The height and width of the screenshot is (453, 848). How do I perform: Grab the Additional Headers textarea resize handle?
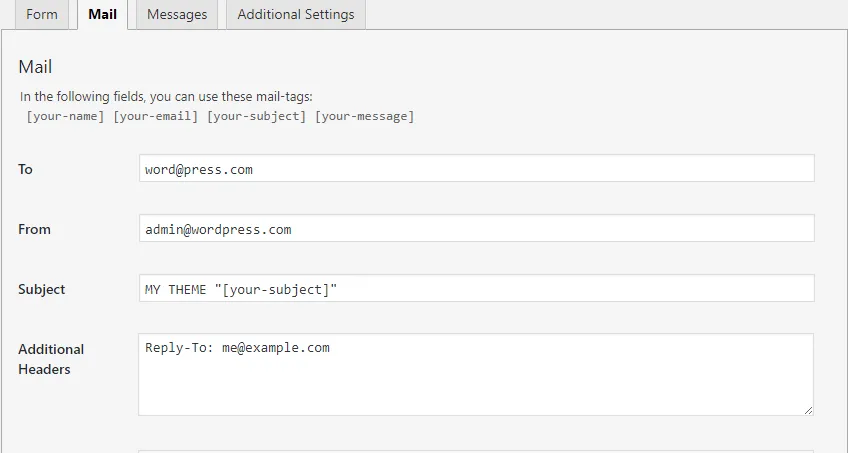click(x=808, y=410)
